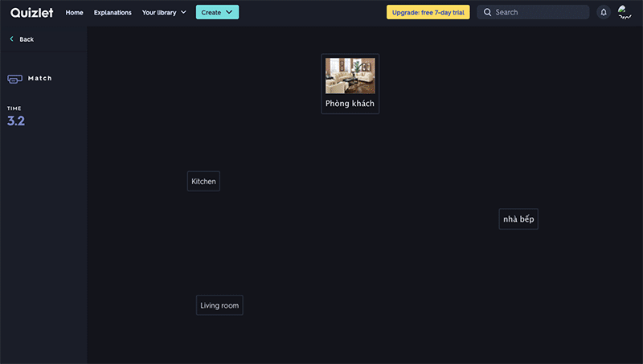Click the Your library menu label
The height and width of the screenshot is (364, 643).
[159, 12]
